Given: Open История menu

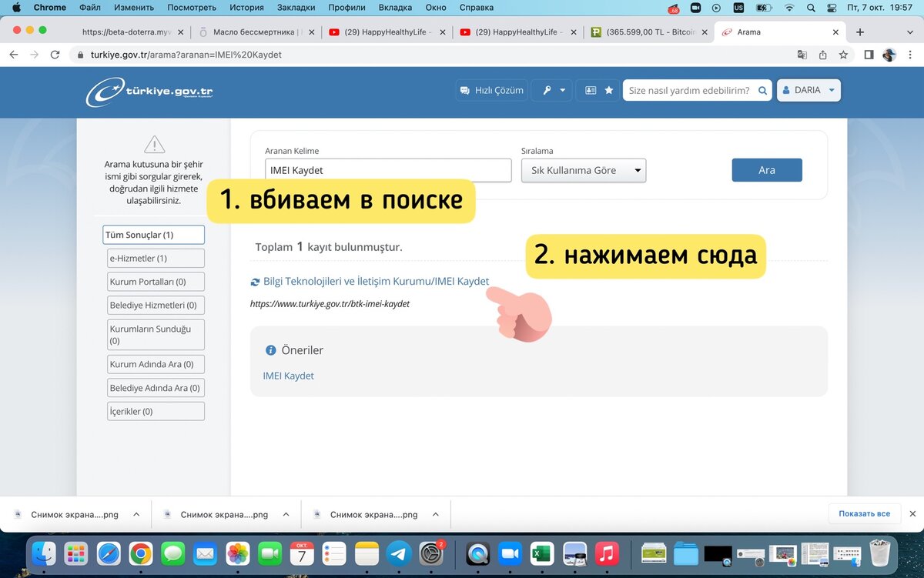Looking at the screenshot, I should (246, 8).
